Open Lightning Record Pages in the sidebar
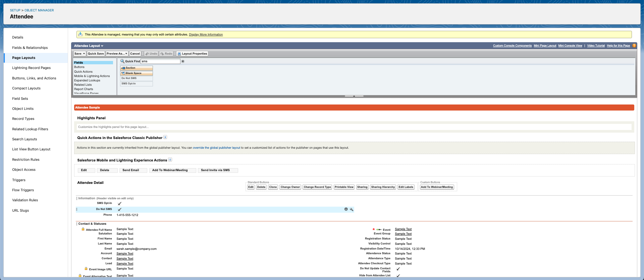The image size is (644, 280). (31, 68)
